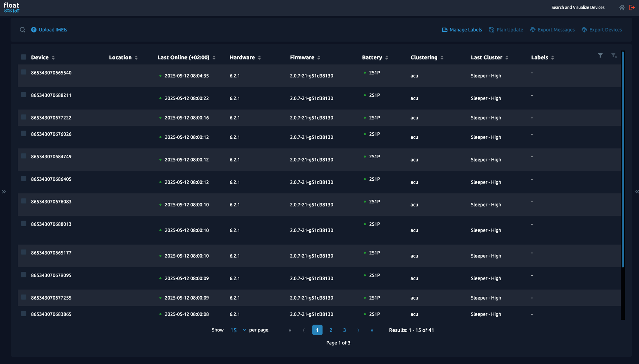This screenshot has width=639, height=364.
Task: Check device 865343070688013 checkbox
Action: 23,223
